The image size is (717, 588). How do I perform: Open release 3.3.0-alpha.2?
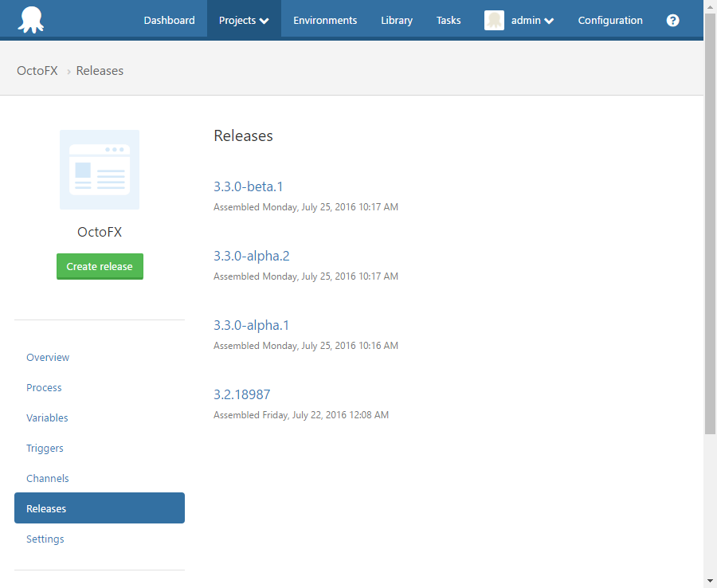click(x=251, y=256)
